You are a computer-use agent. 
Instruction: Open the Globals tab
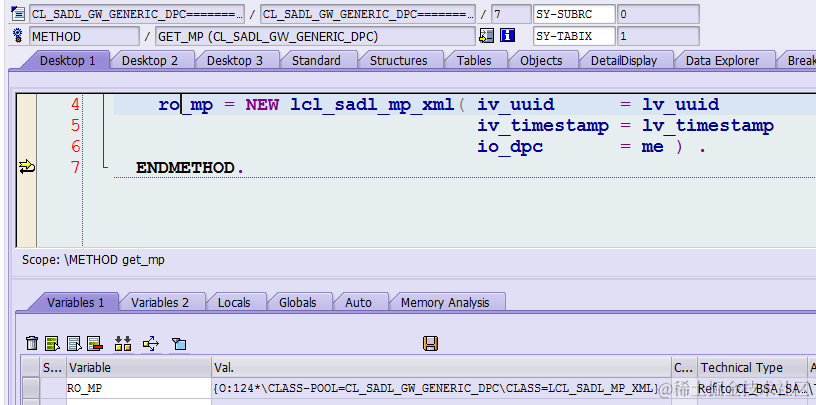pyautogui.click(x=297, y=302)
